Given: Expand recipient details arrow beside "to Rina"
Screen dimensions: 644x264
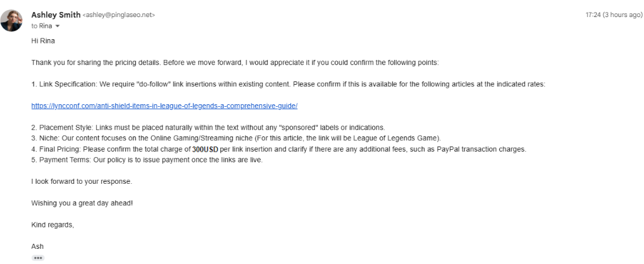Looking at the screenshot, I should pyautogui.click(x=57, y=27).
